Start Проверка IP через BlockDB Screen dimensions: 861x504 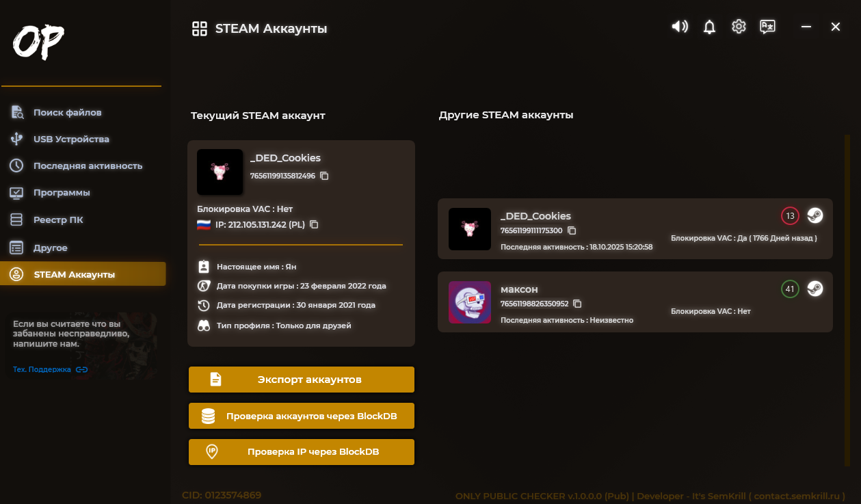(302, 452)
